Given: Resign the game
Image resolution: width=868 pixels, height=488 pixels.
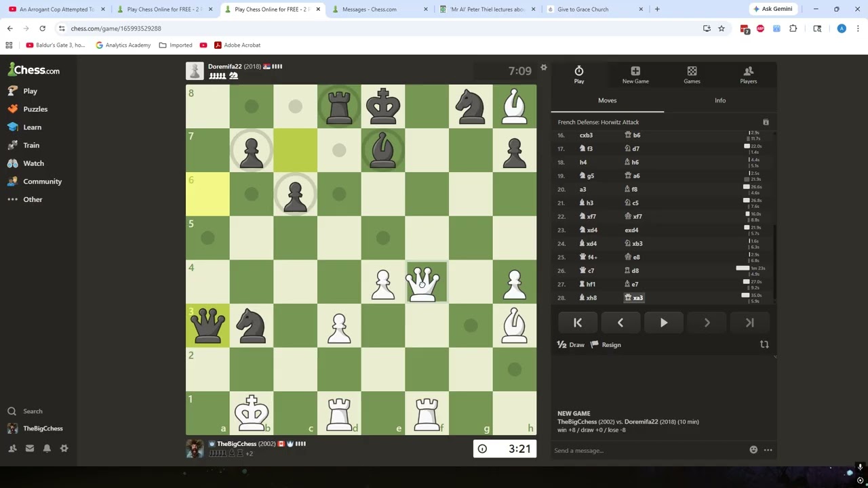Looking at the screenshot, I should tap(606, 345).
